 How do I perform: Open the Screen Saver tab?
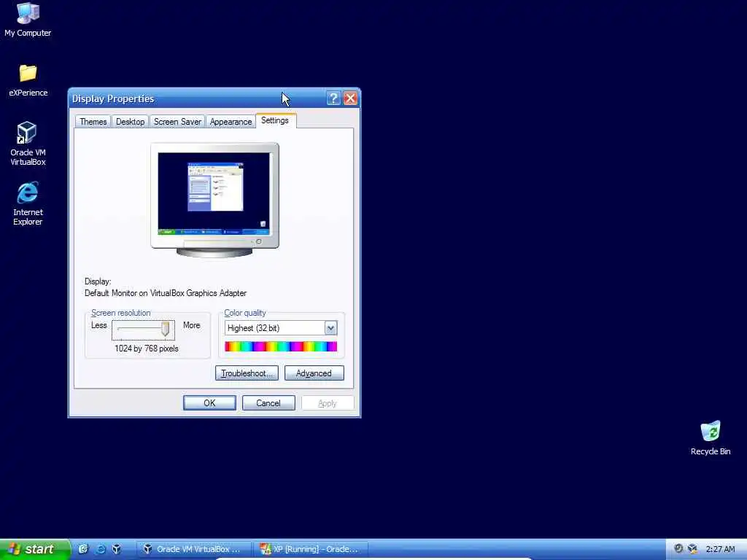click(x=177, y=122)
